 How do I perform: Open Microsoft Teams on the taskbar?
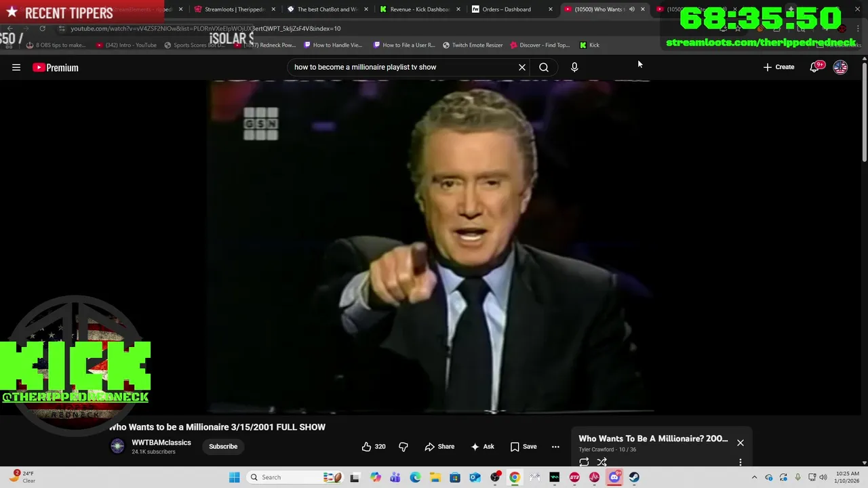(x=395, y=477)
